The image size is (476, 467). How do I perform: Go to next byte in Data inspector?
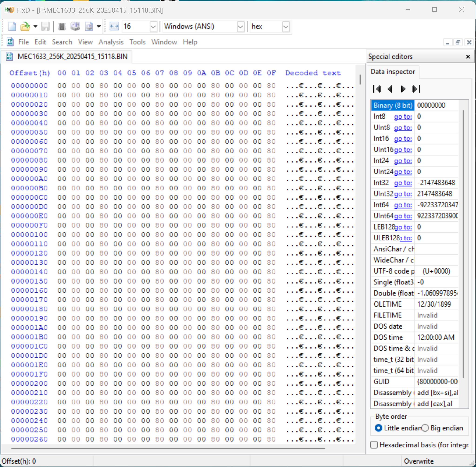click(403, 89)
